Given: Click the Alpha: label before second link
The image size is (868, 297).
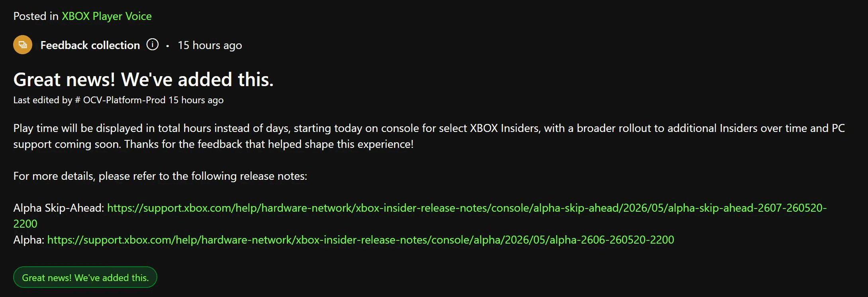Looking at the screenshot, I should pyautogui.click(x=29, y=240).
